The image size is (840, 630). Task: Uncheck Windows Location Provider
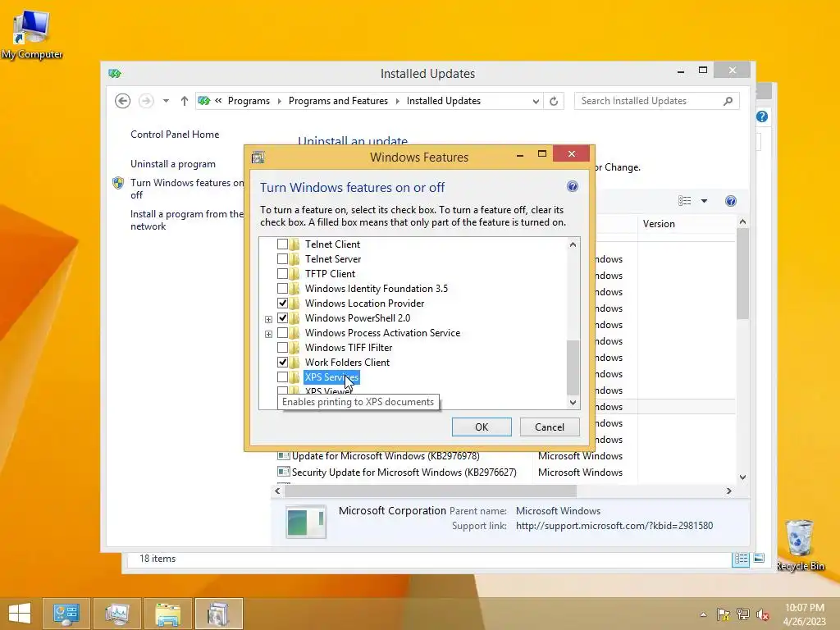(282, 304)
